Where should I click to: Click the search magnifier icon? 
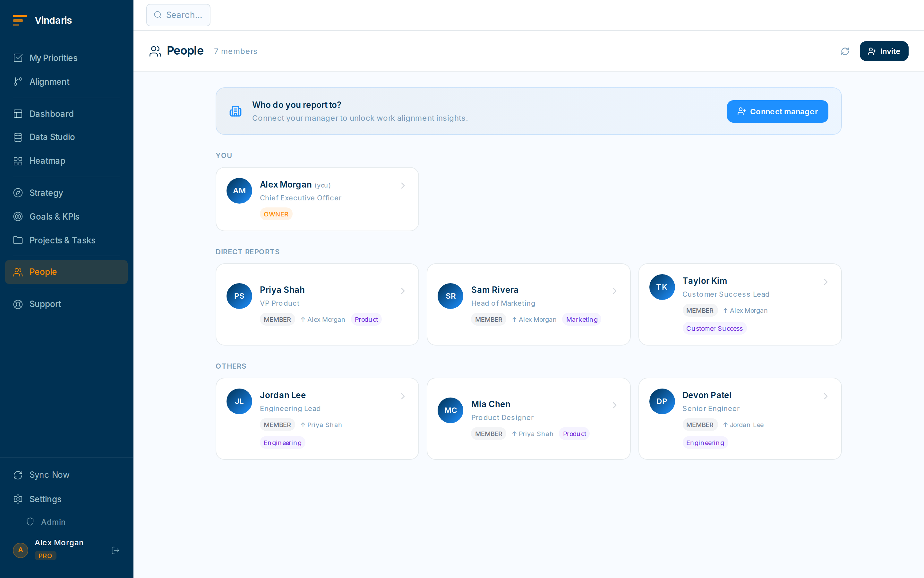[x=158, y=15]
